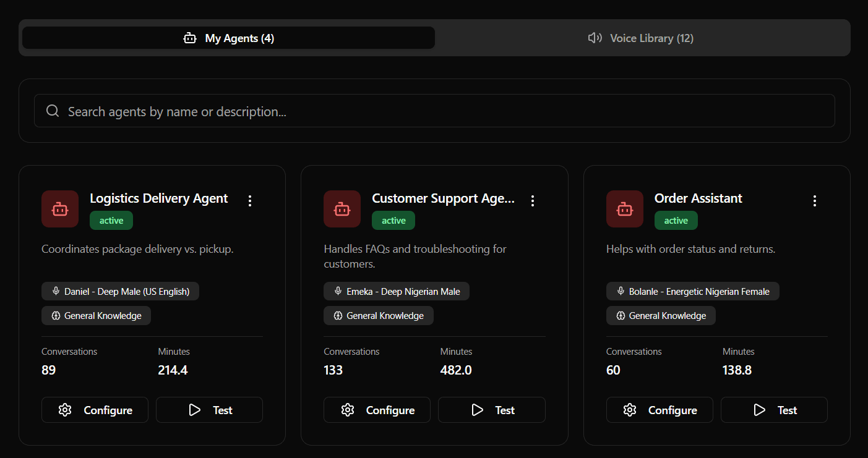Click gear icon in Logistics Configure button
This screenshot has height=458, width=868.
[65, 410]
